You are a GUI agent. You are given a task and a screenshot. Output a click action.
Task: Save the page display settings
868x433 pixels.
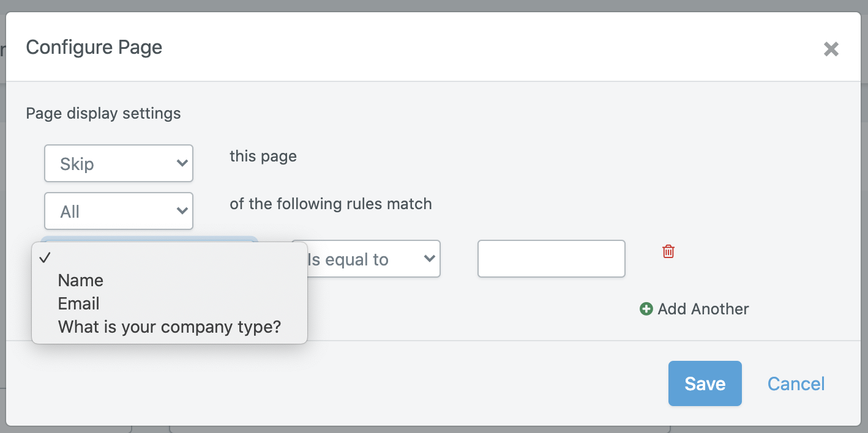pyautogui.click(x=705, y=383)
